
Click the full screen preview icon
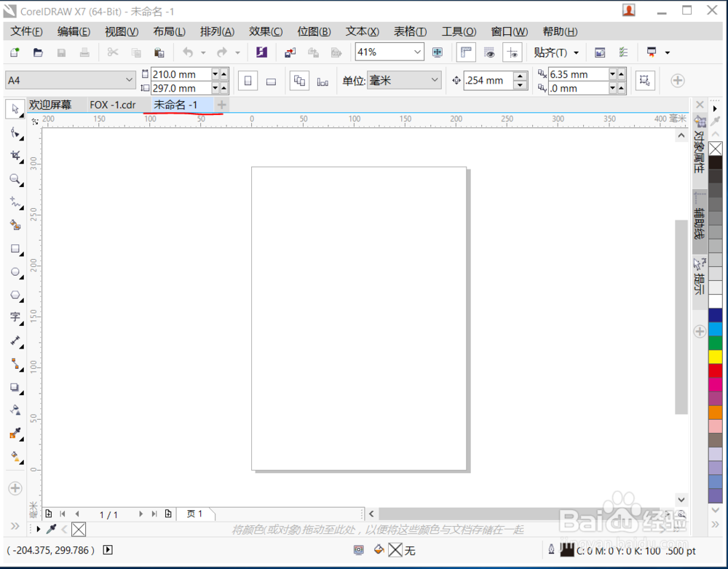[x=438, y=52]
